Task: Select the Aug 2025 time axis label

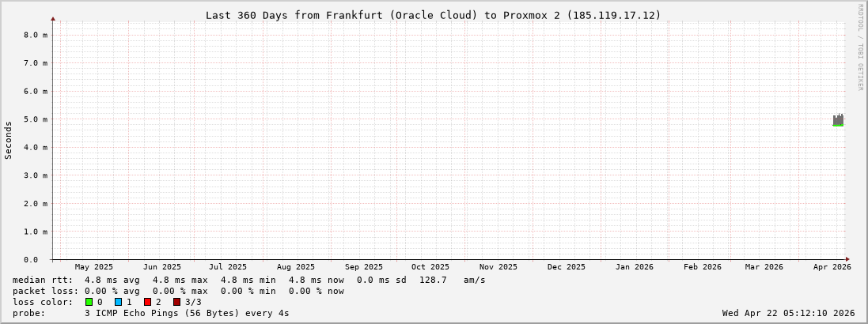Action: (x=296, y=267)
